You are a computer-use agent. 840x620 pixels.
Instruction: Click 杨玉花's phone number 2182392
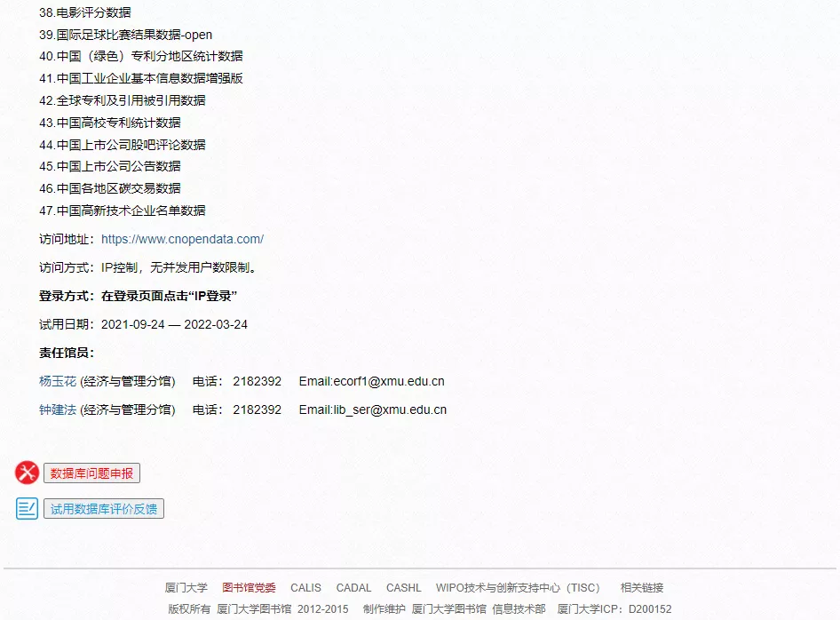click(x=258, y=381)
